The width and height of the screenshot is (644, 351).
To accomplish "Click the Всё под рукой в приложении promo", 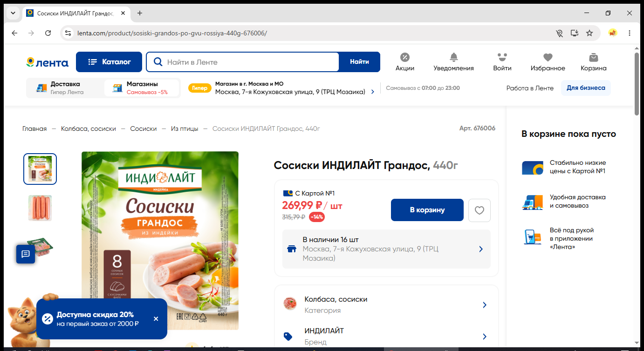I will (x=559, y=238).
